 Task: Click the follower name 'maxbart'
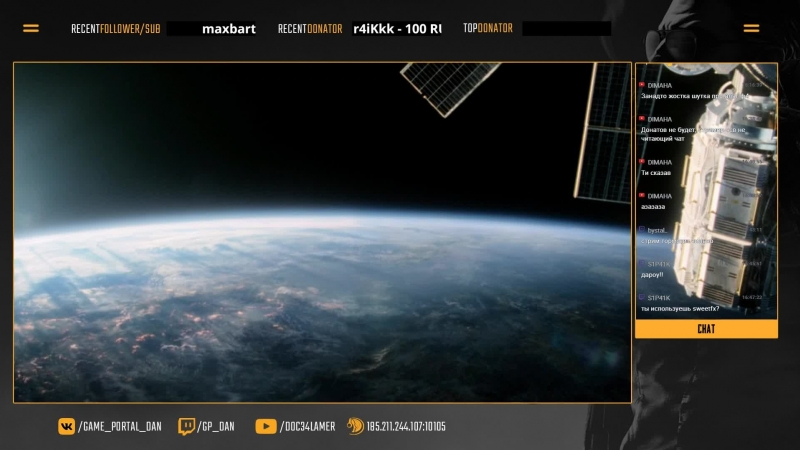point(229,29)
